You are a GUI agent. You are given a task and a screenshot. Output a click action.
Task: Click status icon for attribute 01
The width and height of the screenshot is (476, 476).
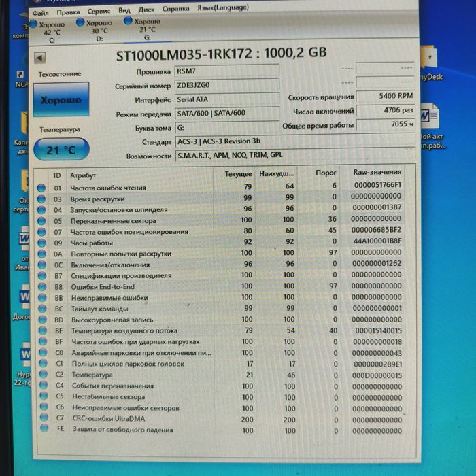point(41,188)
